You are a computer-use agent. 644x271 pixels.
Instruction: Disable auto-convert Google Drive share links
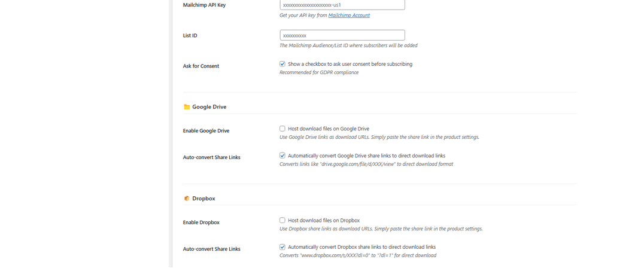282,156
